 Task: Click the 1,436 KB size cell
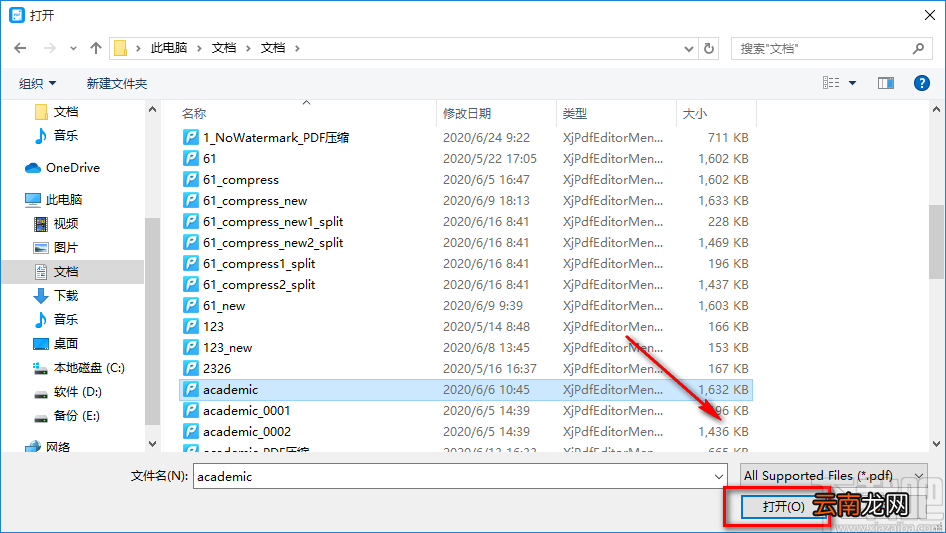[x=723, y=432]
